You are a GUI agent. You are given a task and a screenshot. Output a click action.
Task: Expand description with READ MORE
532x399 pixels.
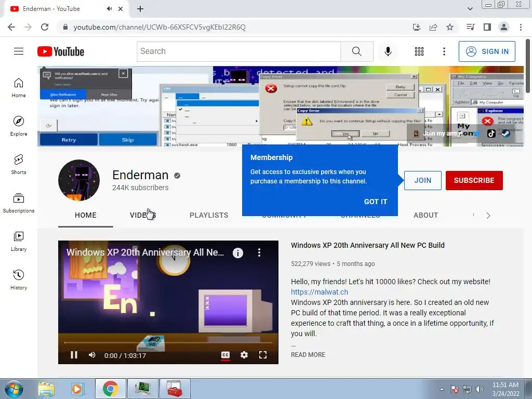coord(308,354)
